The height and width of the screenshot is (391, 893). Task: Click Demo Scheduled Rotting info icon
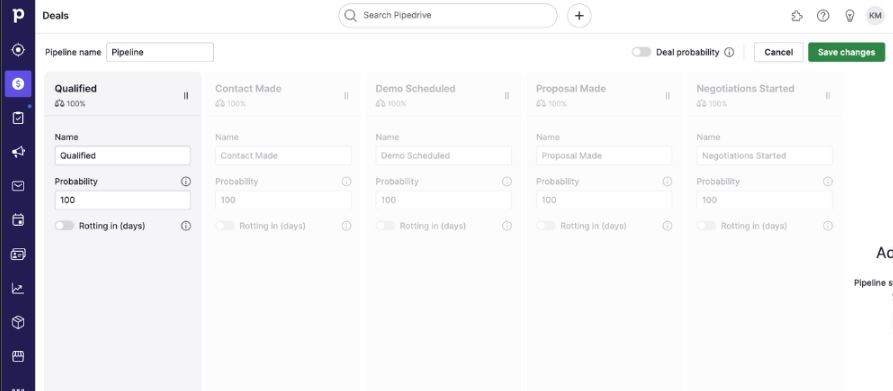pos(507,226)
